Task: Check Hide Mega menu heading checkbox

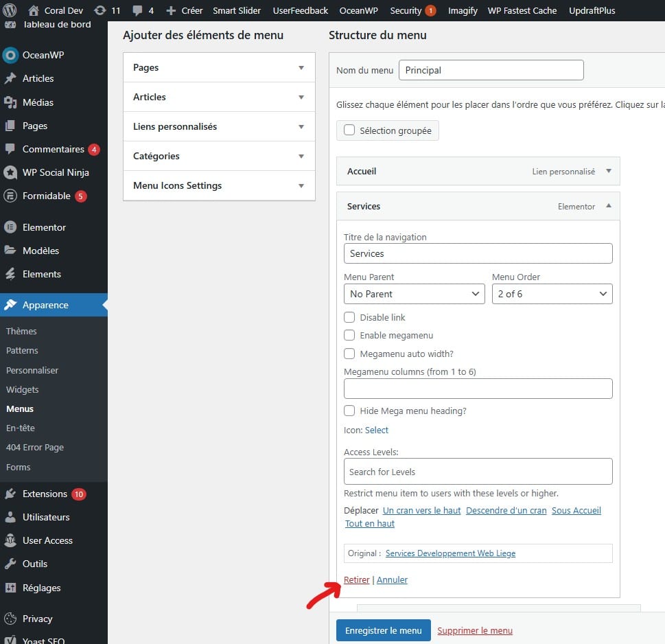Action: pyautogui.click(x=349, y=411)
